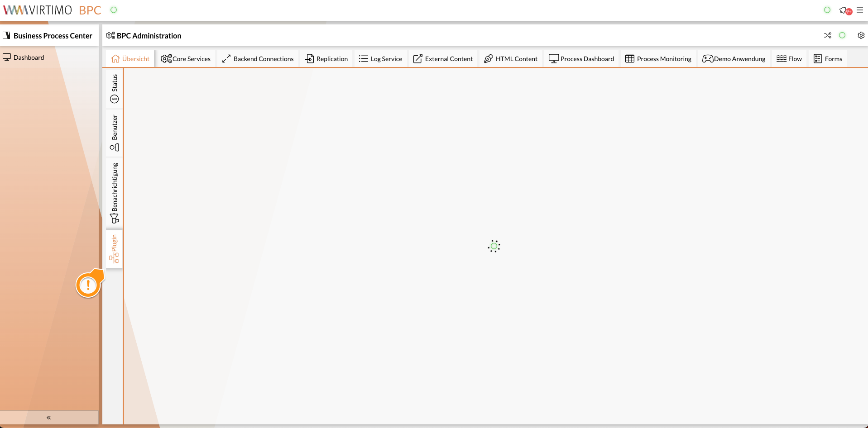Image resolution: width=868 pixels, height=428 pixels.
Task: Click the green status circle beside the BPC logo
Action: pyautogui.click(x=114, y=10)
